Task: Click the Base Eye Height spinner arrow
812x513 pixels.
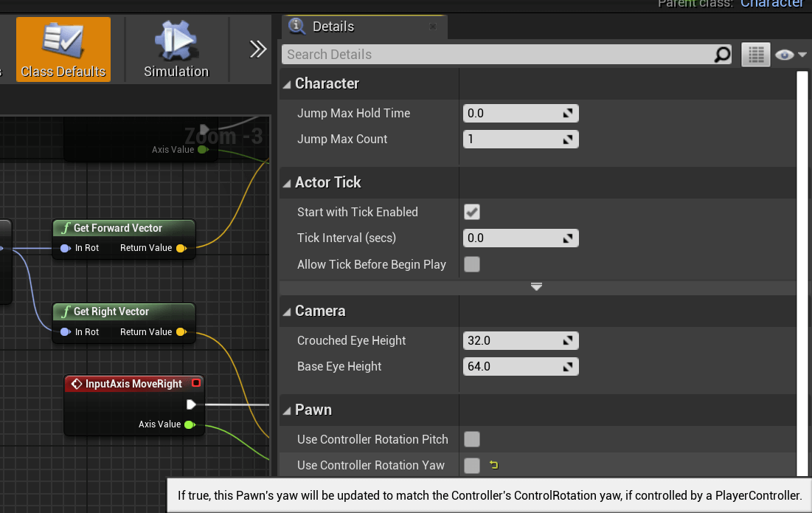Action: [x=568, y=367]
